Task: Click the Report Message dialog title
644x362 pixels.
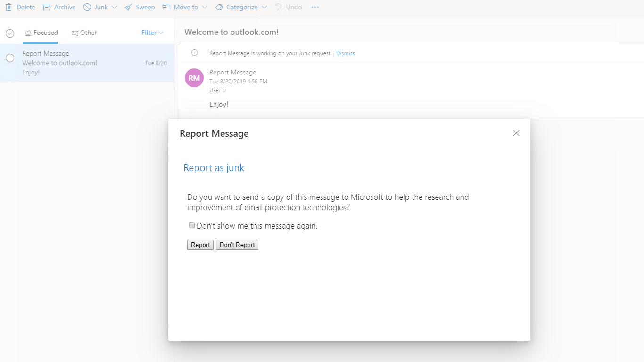Action: pyautogui.click(x=214, y=134)
